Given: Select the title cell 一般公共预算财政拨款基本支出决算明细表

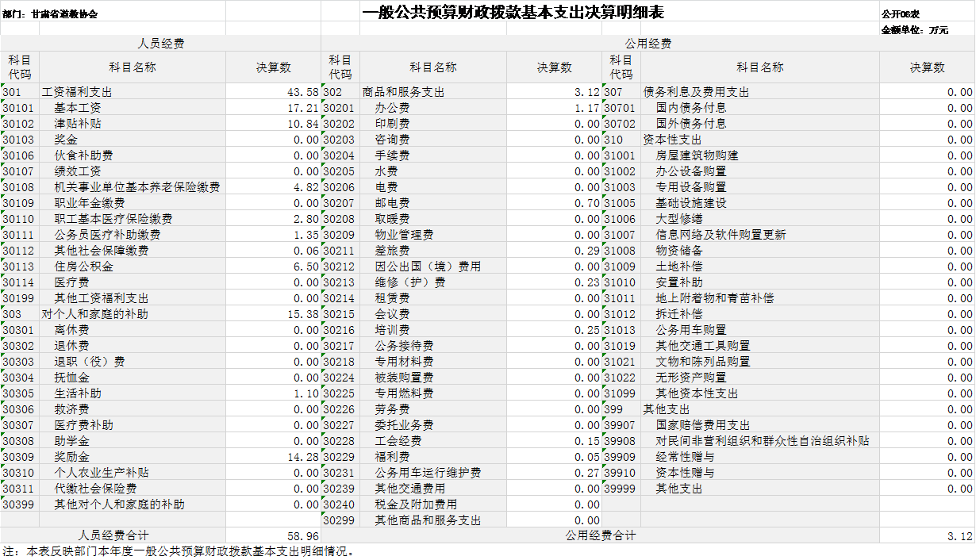Looking at the screenshot, I should coord(513,12).
